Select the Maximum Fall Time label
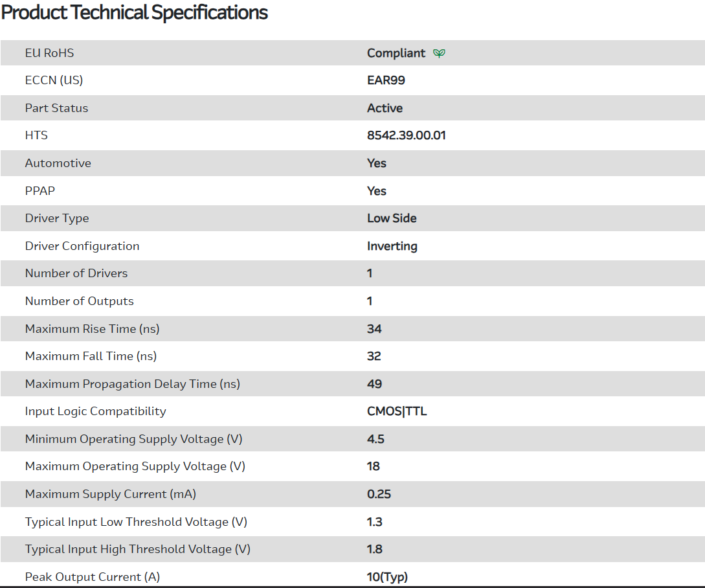This screenshot has width=705, height=588. click(x=91, y=356)
